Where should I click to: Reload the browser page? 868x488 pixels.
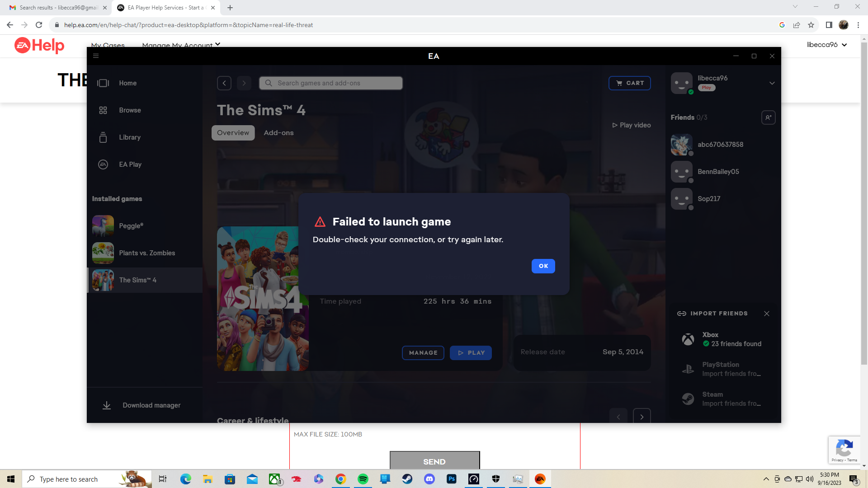[39, 25]
